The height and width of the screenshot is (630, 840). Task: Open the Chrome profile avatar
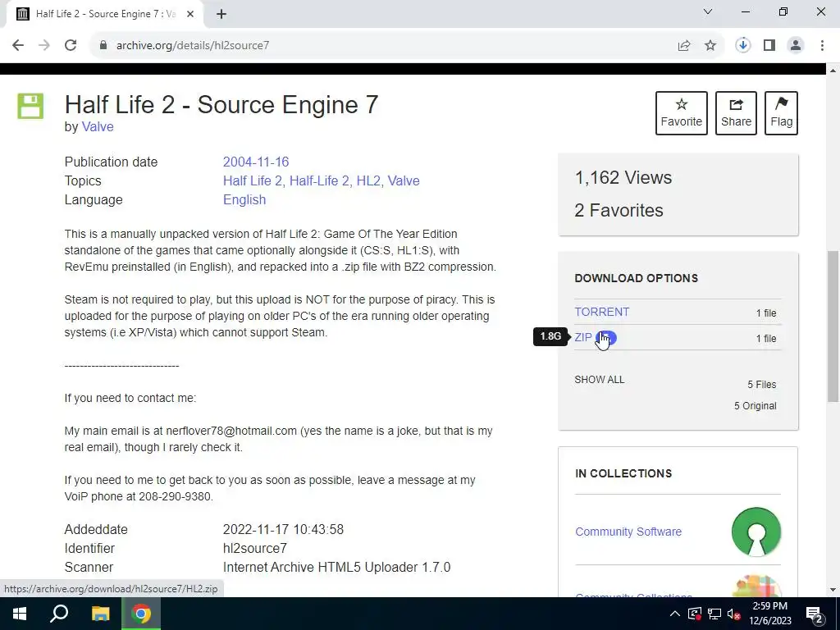(796, 46)
